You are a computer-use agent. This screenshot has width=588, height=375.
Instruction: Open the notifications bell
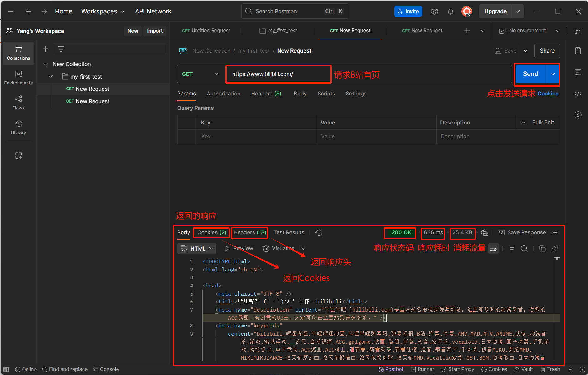(x=450, y=11)
